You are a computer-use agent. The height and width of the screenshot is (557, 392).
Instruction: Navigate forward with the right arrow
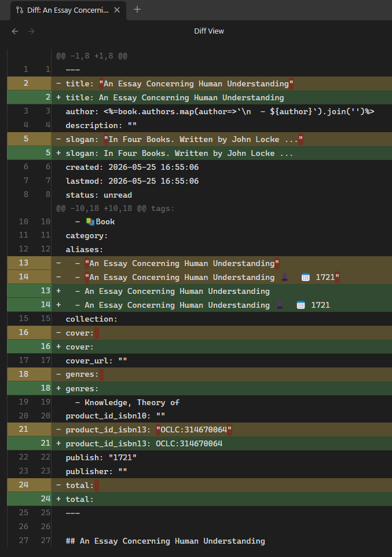32,31
